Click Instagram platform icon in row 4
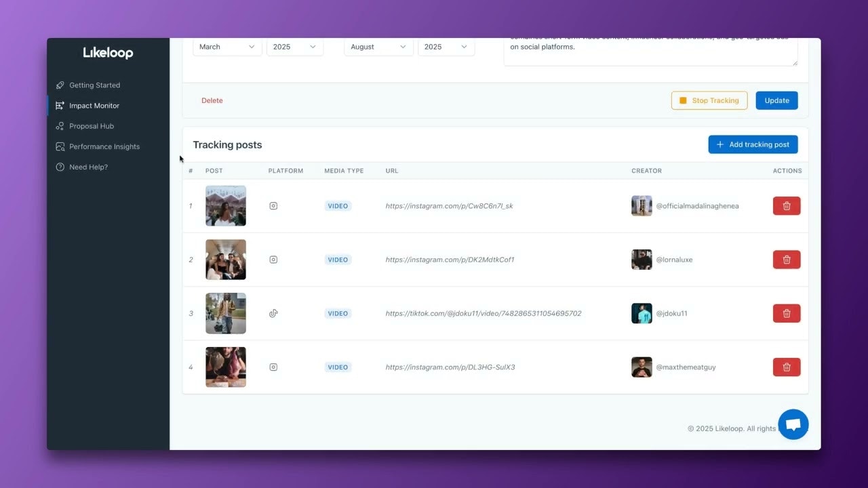The width and height of the screenshot is (868, 488). pos(273,367)
